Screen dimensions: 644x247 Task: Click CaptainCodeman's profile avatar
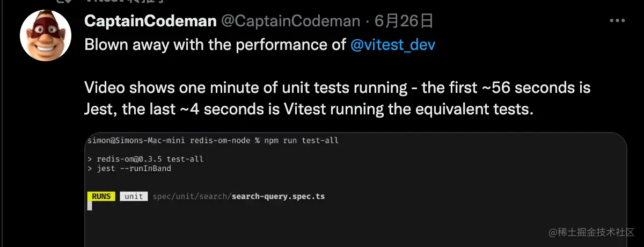pyautogui.click(x=46, y=35)
